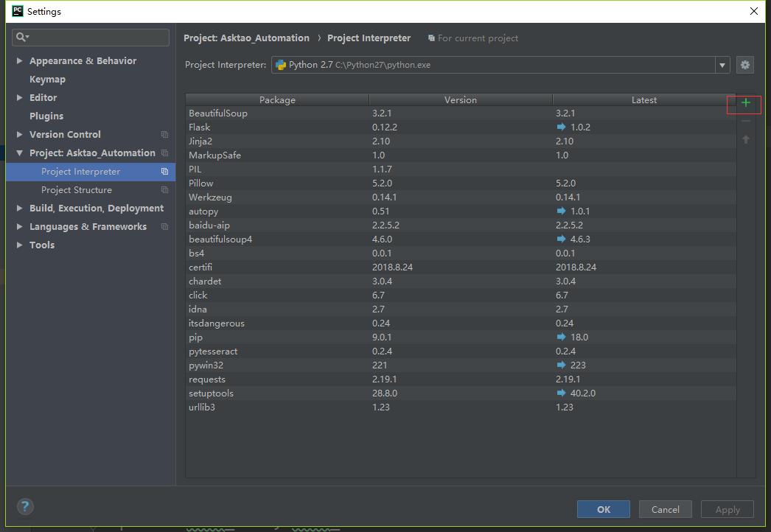Click the green plus install package icon
This screenshot has height=532, width=771.
click(x=745, y=103)
